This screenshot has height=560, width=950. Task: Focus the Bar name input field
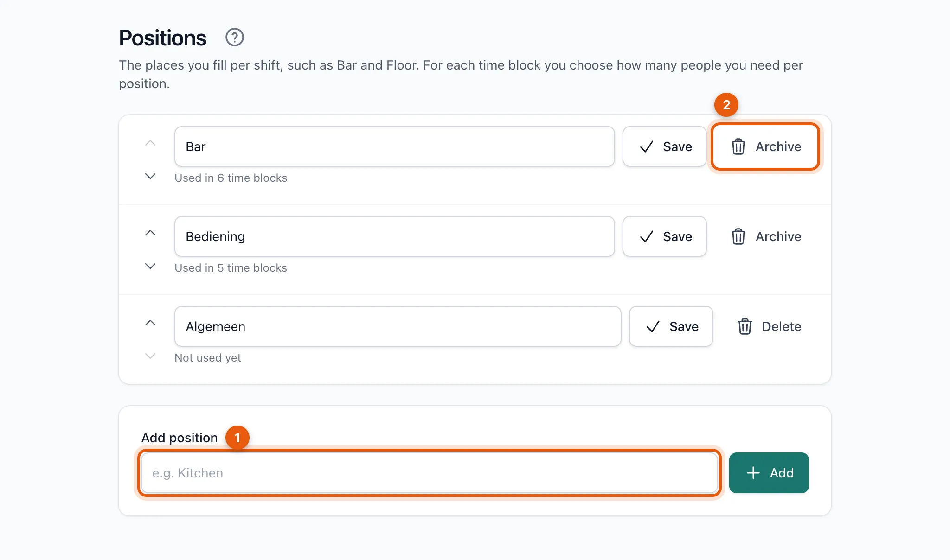(395, 146)
